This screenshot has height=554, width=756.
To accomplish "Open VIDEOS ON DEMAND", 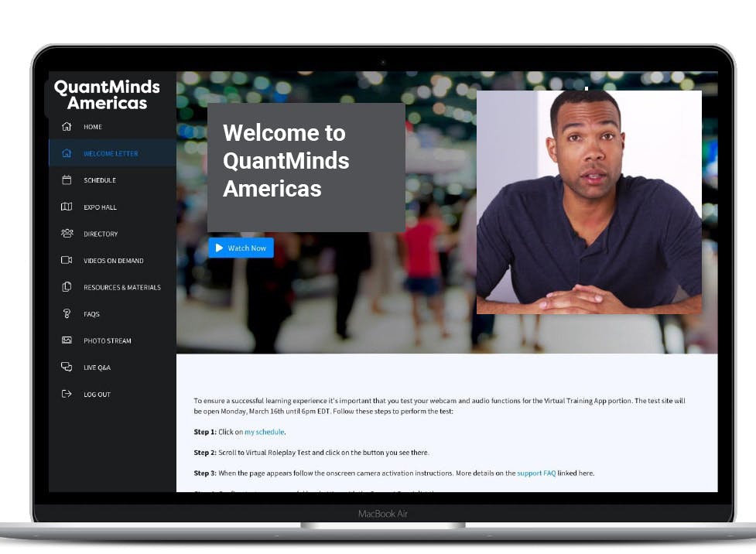I will point(114,261).
